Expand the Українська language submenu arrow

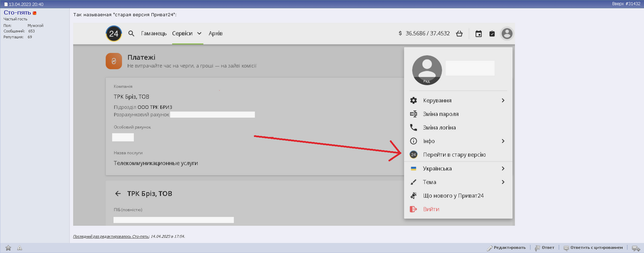pyautogui.click(x=503, y=168)
